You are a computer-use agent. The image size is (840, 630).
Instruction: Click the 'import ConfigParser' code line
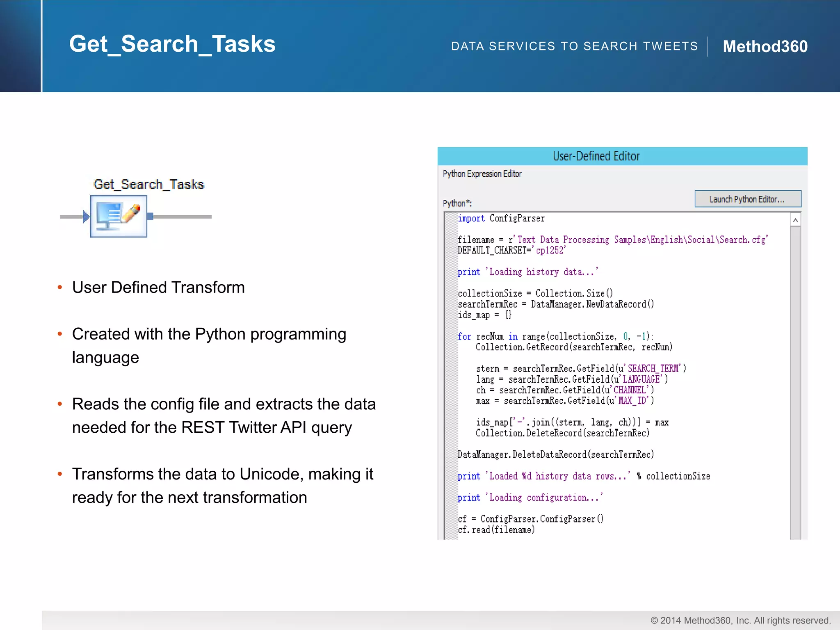501,219
